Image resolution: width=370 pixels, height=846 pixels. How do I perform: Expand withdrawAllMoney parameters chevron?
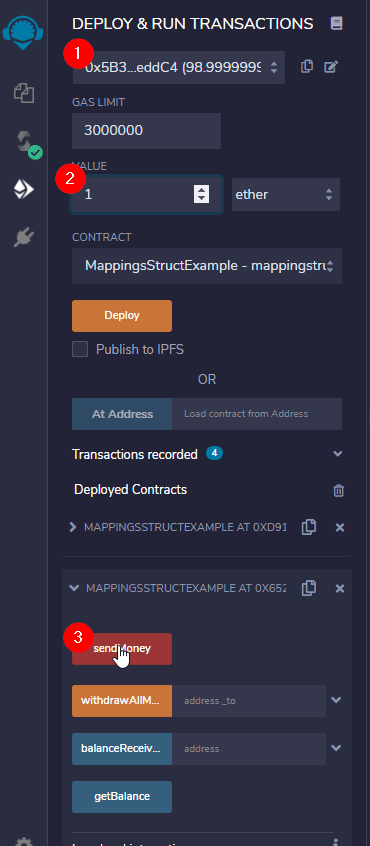[x=336, y=700]
